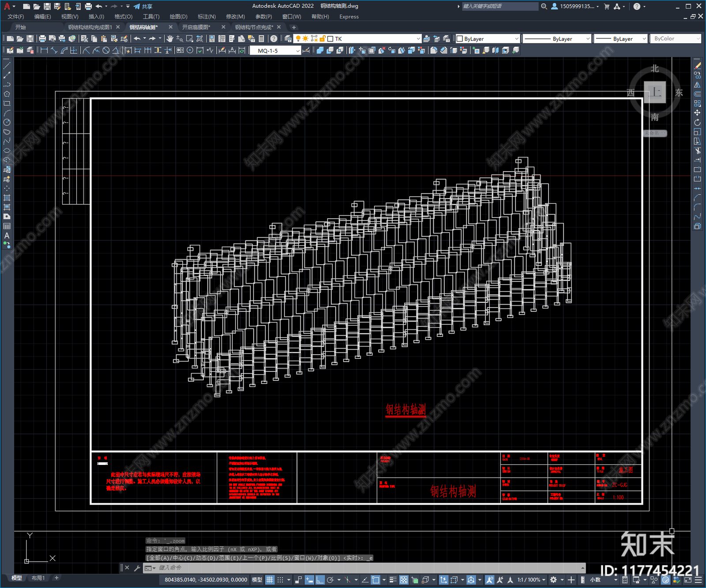The height and width of the screenshot is (588, 706).
Task: Open the Layer Properties manager
Action: [288, 39]
